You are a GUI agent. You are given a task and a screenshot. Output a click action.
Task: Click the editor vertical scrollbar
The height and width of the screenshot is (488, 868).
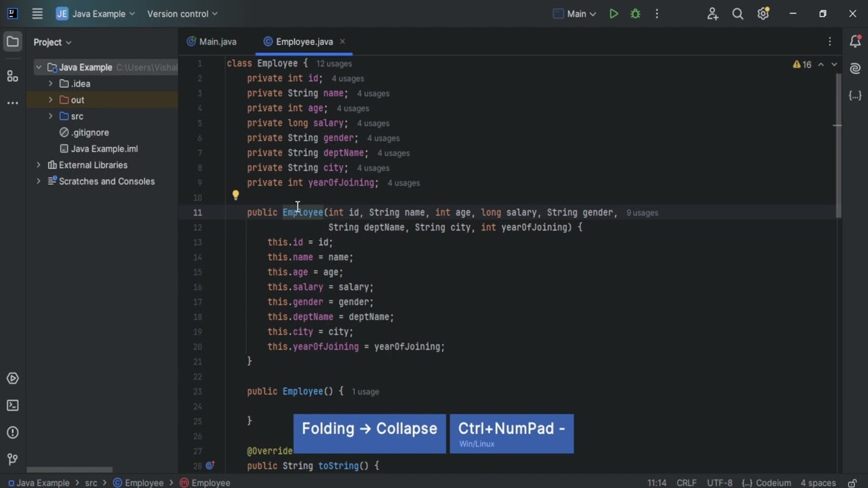coord(838,146)
